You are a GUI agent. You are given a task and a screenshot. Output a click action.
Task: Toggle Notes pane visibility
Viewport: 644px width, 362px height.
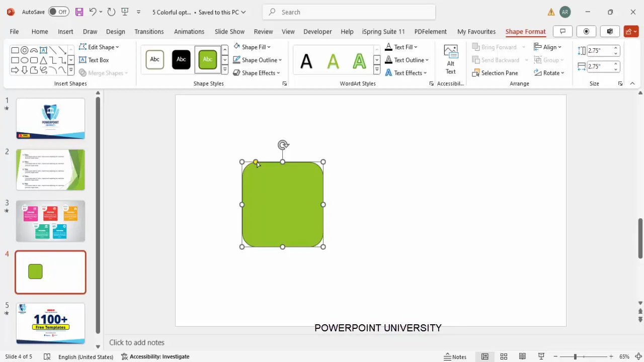point(455,356)
